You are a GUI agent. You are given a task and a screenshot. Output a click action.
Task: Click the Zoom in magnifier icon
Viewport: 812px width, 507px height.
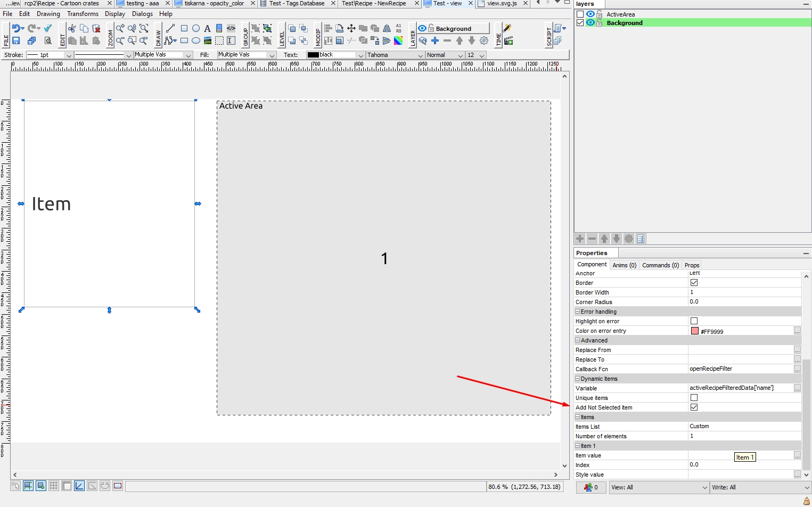[x=120, y=28]
